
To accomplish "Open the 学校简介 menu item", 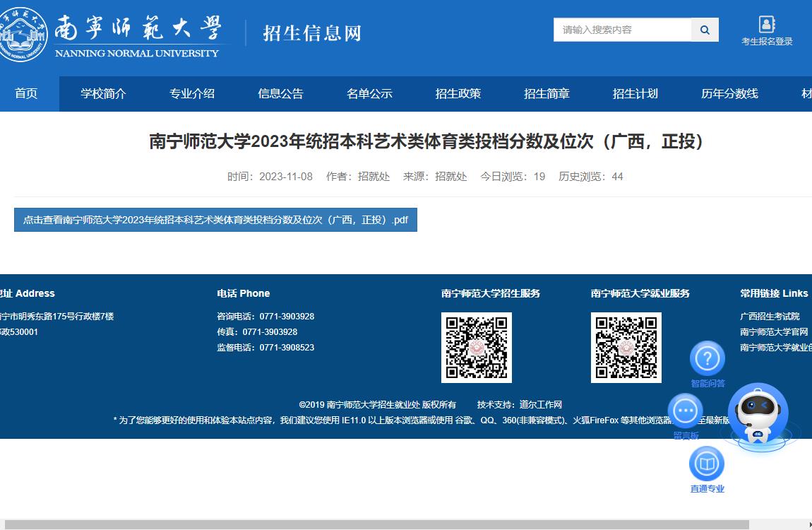I will (103, 94).
